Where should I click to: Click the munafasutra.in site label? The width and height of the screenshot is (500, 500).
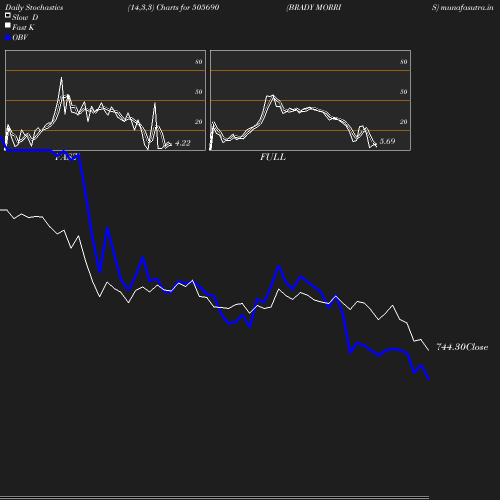[463, 7]
